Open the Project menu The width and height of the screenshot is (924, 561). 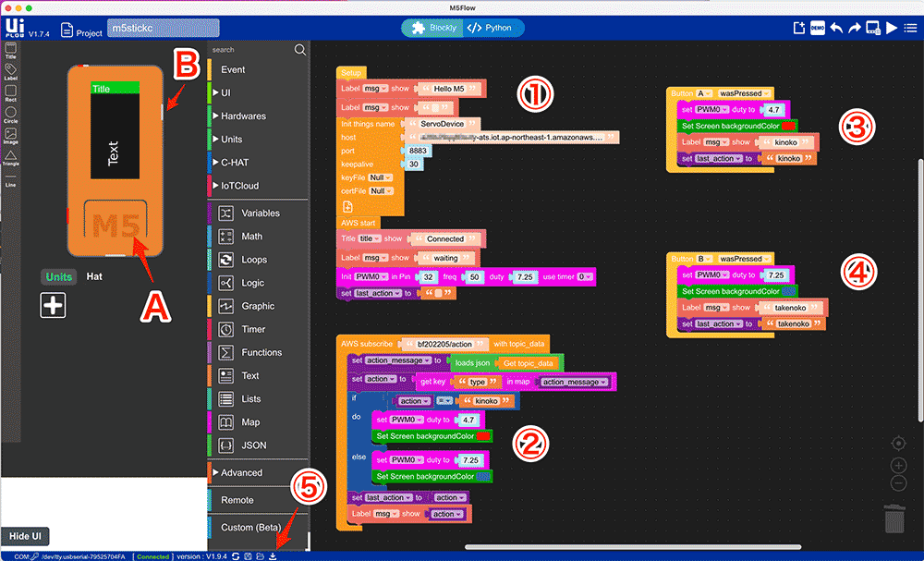pyautogui.click(x=81, y=30)
